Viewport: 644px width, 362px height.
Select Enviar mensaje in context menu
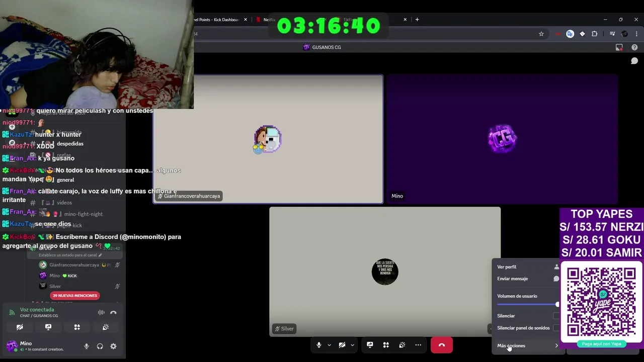coord(527,279)
